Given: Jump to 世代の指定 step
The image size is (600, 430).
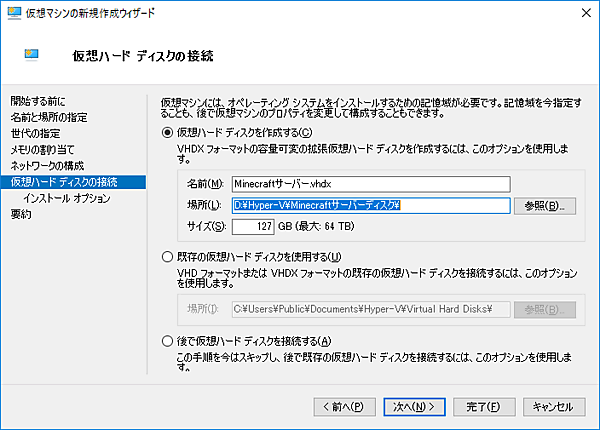Looking at the screenshot, I should click(35, 133).
